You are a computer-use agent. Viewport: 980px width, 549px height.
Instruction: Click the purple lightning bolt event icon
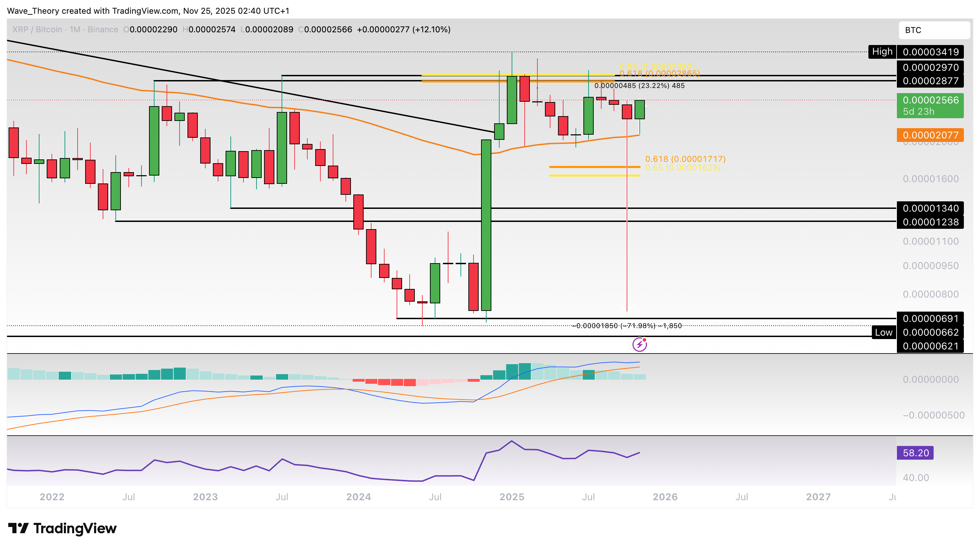pos(639,345)
